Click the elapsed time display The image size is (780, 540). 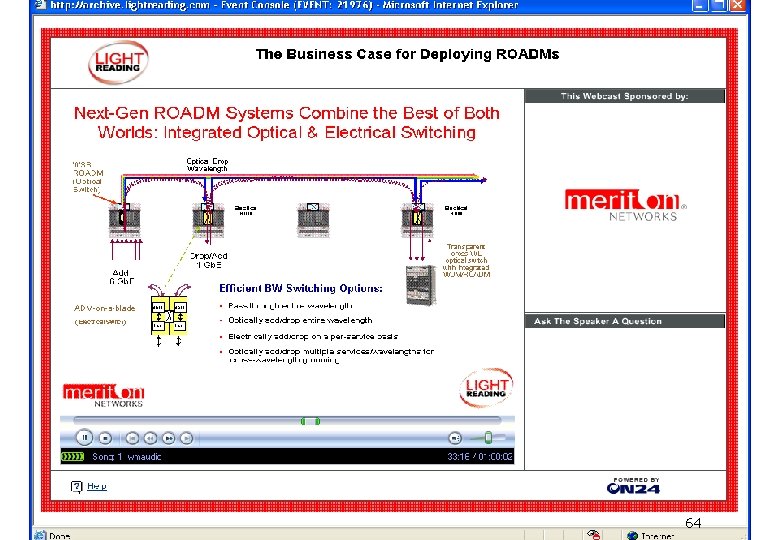tap(480, 456)
